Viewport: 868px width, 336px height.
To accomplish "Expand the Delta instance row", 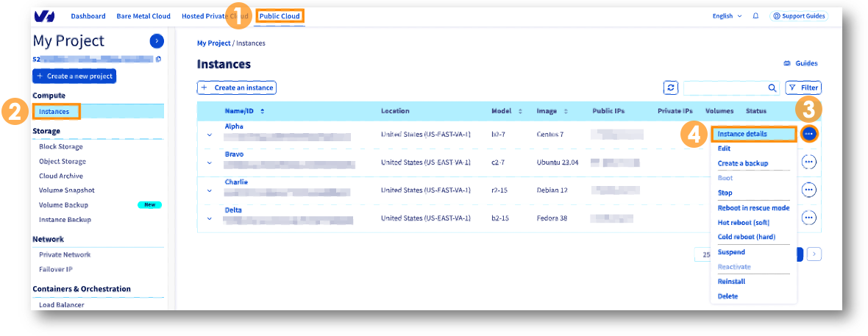I will tap(209, 218).
